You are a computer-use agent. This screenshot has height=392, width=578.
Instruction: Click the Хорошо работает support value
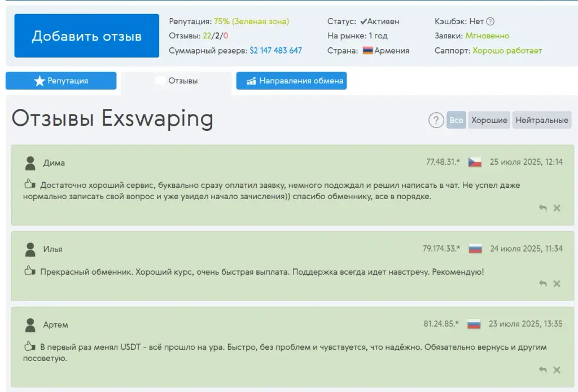tap(507, 50)
